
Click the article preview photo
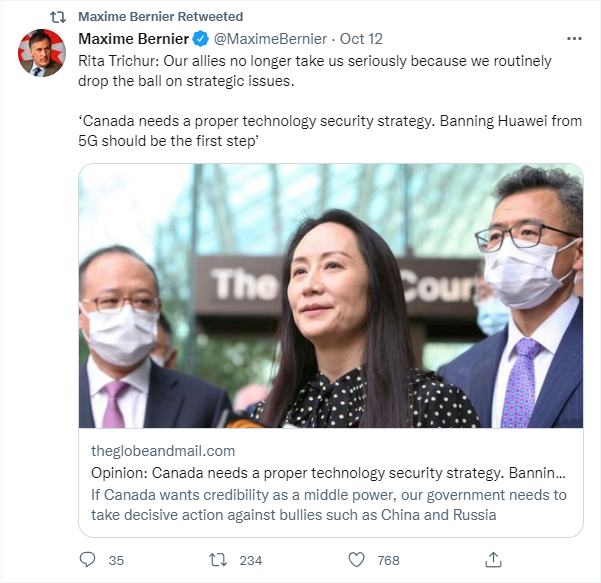pos(331,296)
